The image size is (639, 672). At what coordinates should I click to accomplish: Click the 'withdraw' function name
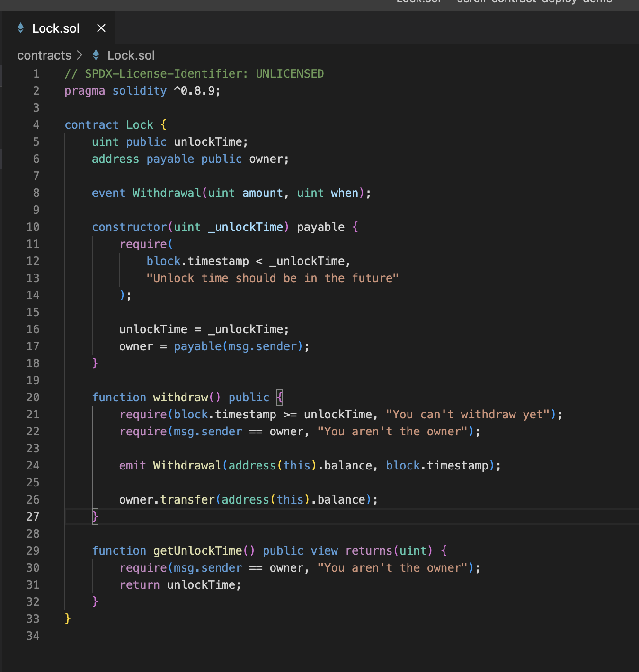180,398
